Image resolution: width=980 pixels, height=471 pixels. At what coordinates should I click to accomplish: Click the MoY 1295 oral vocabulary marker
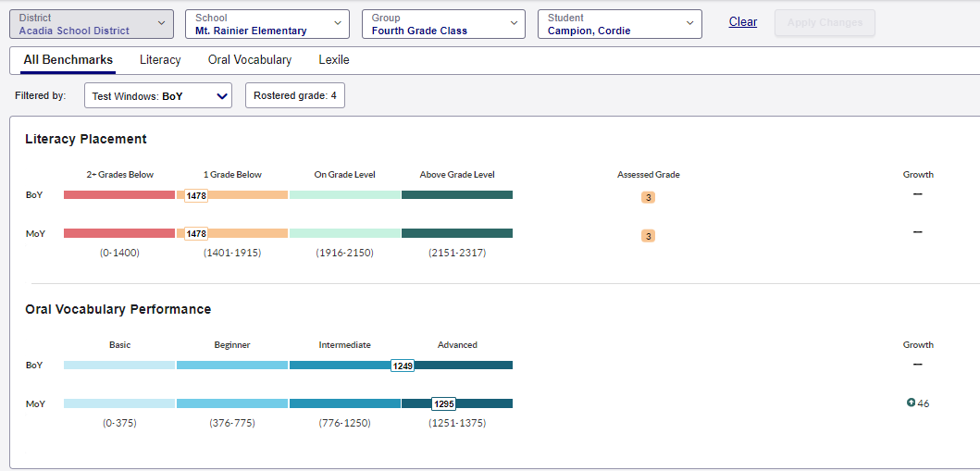443,404
